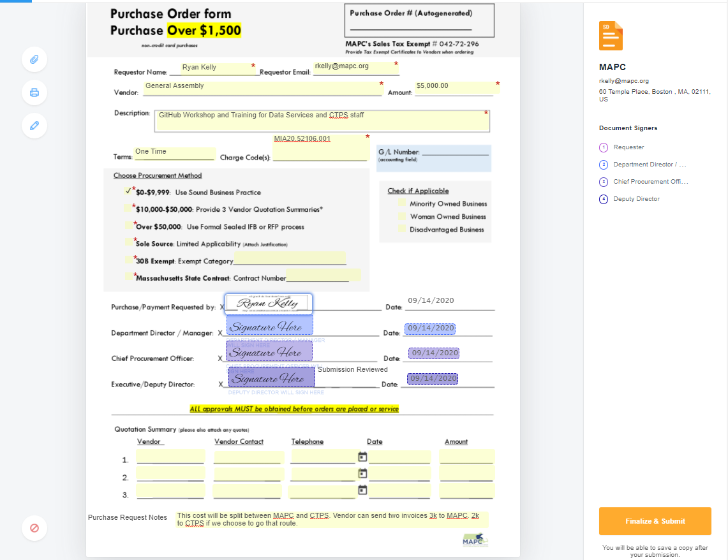
Task: Click the print document icon
Action: pos(34,92)
